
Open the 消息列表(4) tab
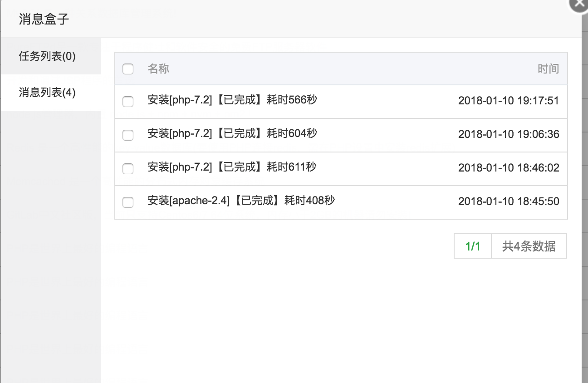[47, 93]
